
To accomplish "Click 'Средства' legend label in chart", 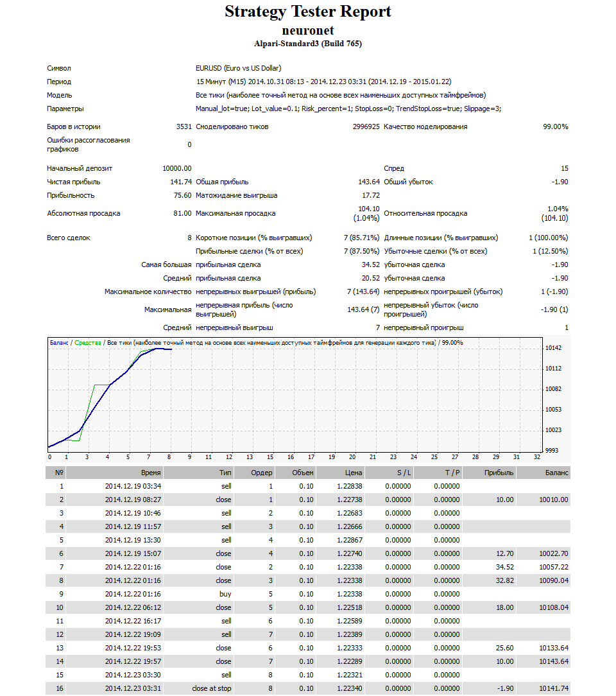I will tap(88, 343).
